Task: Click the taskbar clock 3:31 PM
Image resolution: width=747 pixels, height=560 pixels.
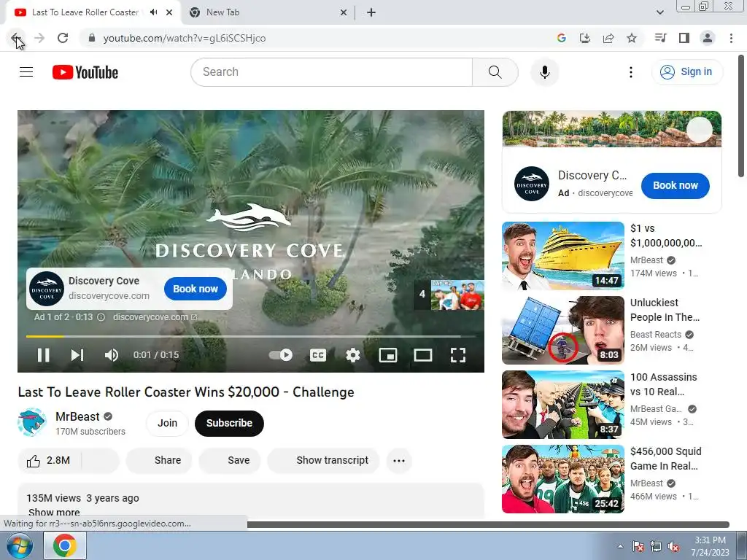Action: click(x=710, y=540)
